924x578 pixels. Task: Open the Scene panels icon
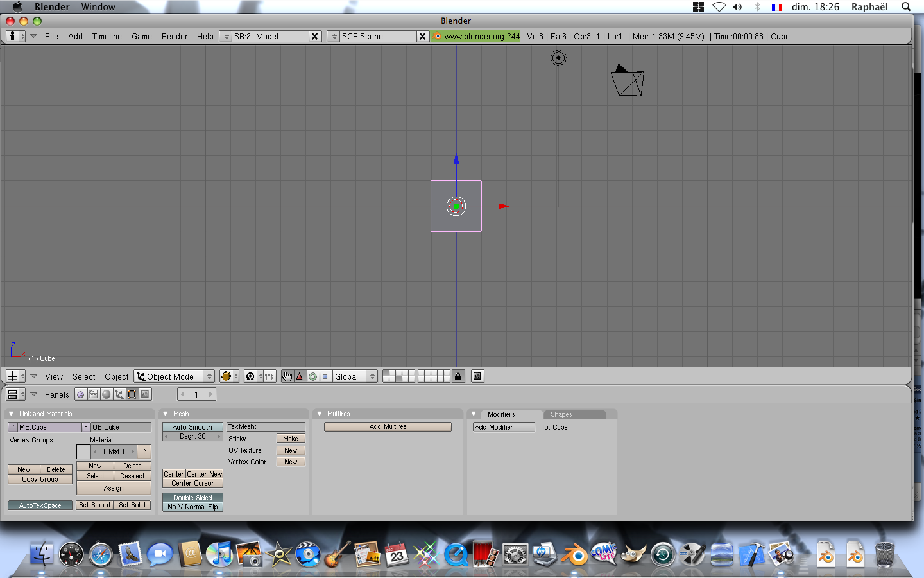(145, 394)
